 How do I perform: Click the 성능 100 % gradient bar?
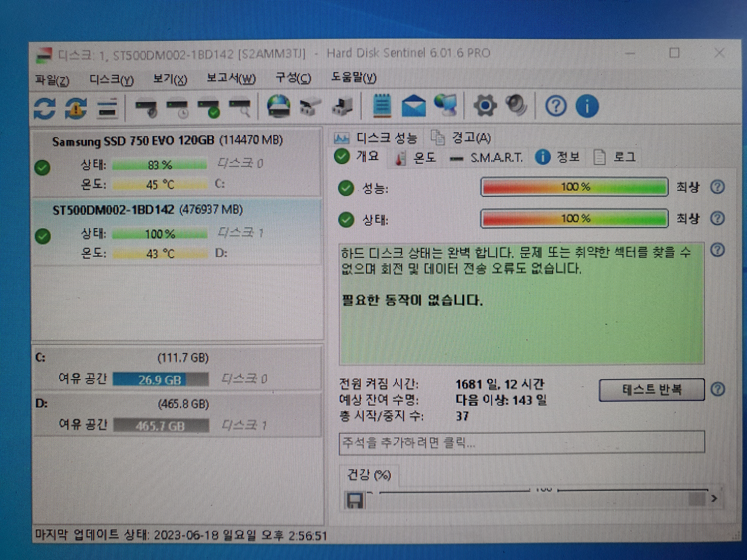tap(575, 187)
